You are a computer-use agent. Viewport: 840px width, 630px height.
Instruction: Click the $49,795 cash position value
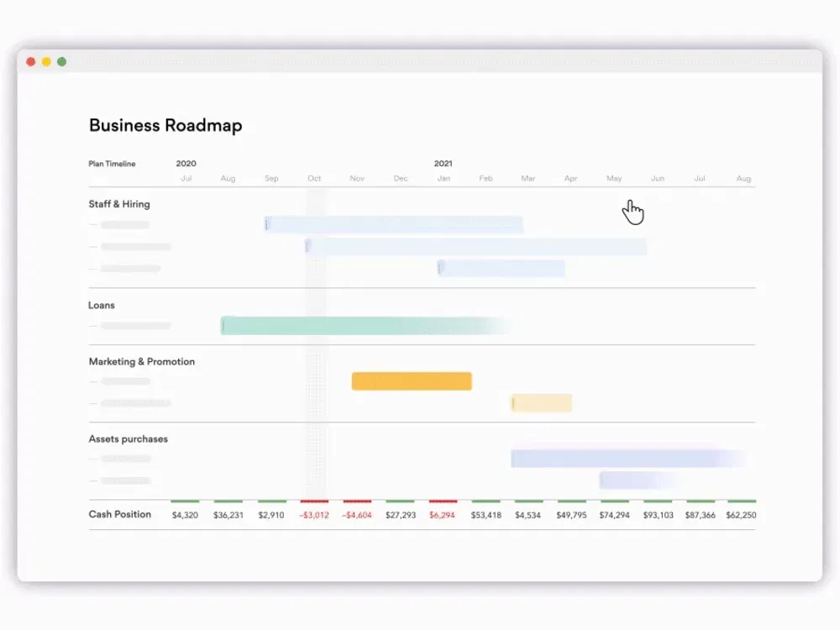click(571, 515)
